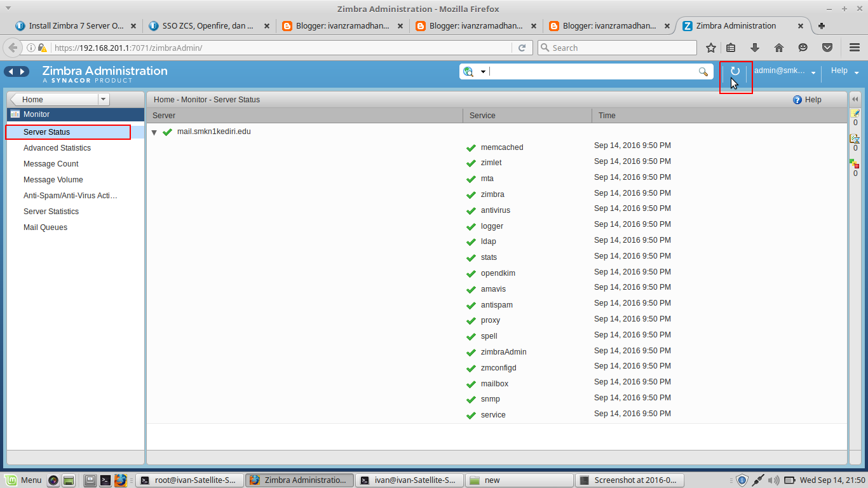868x488 pixels.
Task: Collapse the right side panel arrows
Action: point(855,99)
